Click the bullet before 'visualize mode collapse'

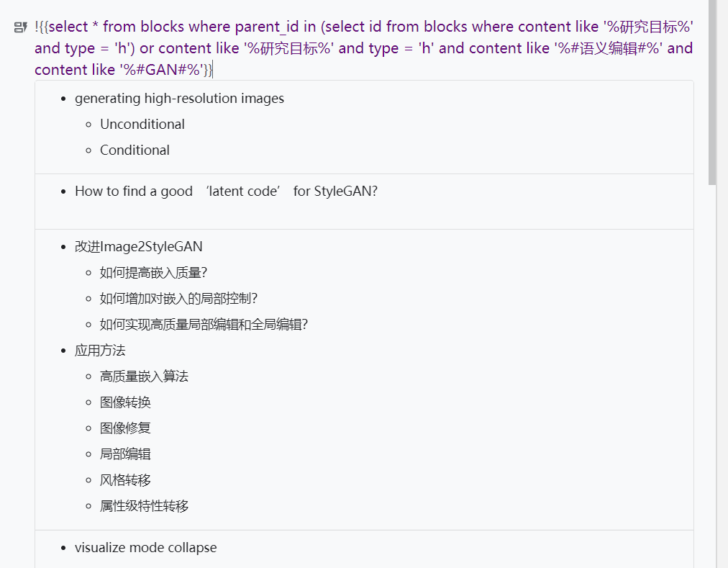point(64,548)
